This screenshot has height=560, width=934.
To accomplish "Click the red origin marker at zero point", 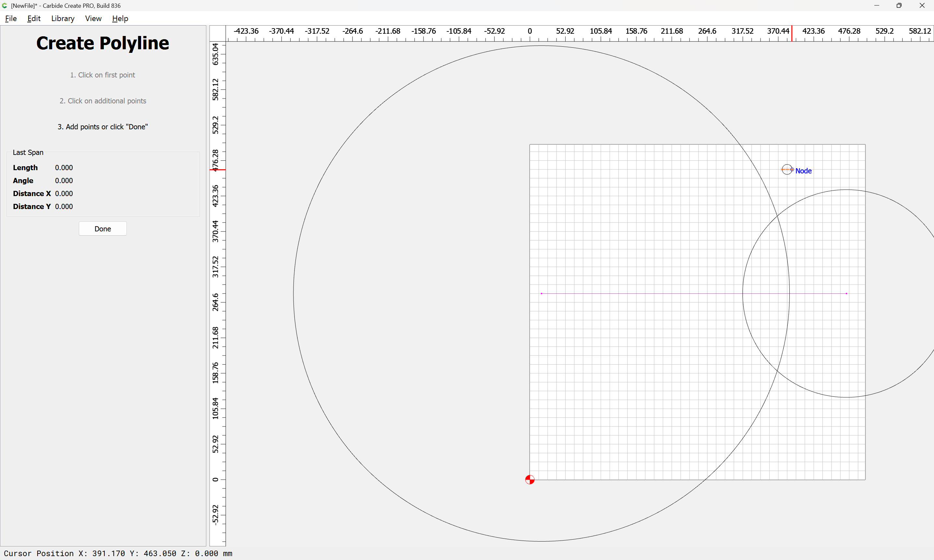I will point(530,480).
